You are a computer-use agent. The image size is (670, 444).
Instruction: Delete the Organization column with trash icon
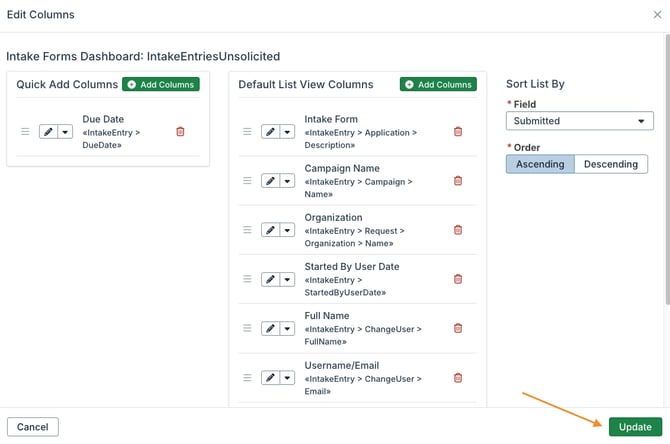458,230
